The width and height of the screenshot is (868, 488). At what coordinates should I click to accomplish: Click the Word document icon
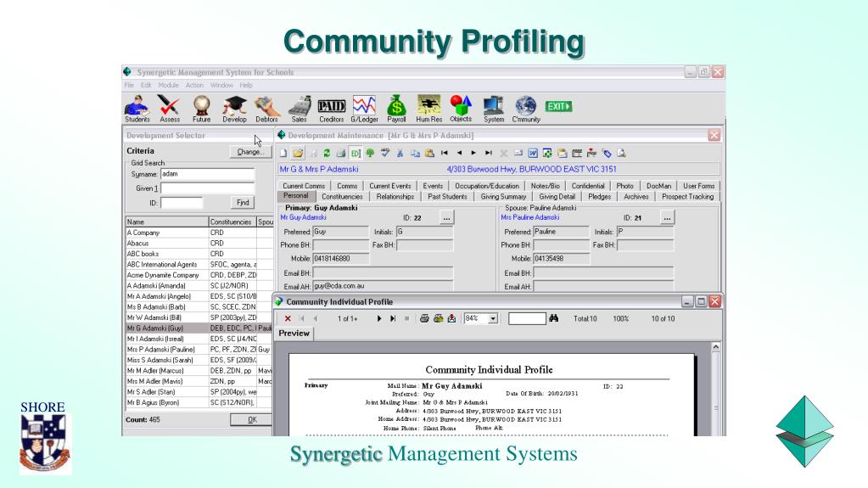[x=533, y=154]
